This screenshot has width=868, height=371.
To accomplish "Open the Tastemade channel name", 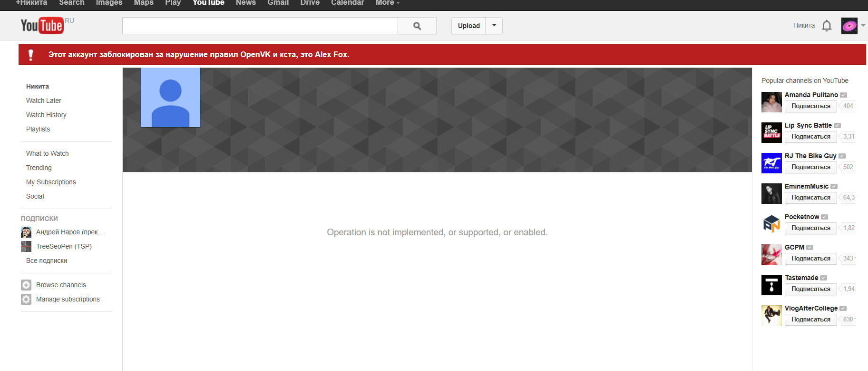I will (801, 278).
